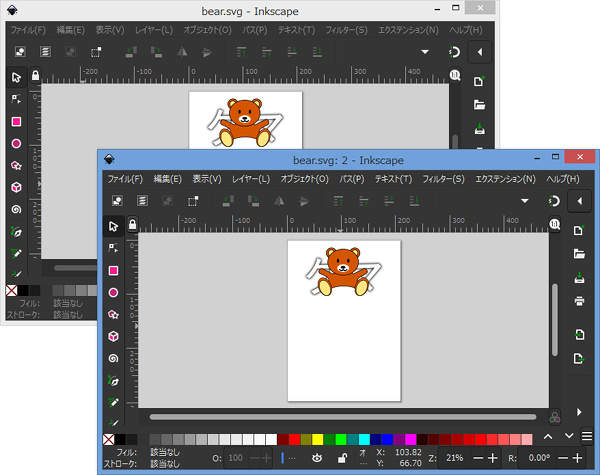The width and height of the screenshot is (600, 475).
Task: Click the Print icon in right command bar
Action: click(x=578, y=300)
